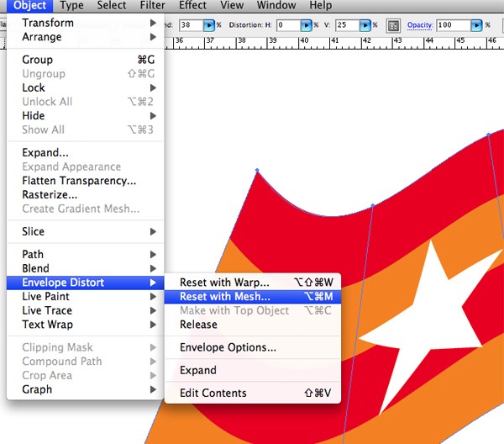Screen dimensions: 504x444
Task: Open the Hide submenu
Action: tap(86, 115)
